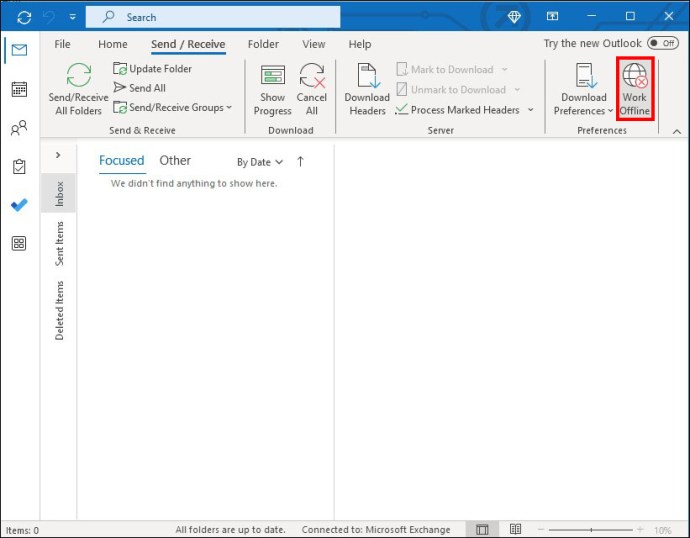690x538 pixels.
Task: Click the Send/Receive All Folders button
Action: 78,89
